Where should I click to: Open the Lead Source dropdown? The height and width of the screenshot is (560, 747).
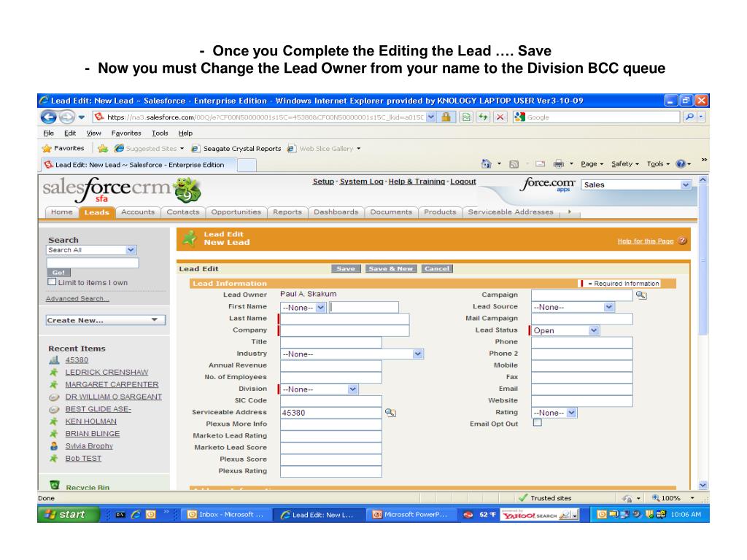pyautogui.click(x=573, y=307)
